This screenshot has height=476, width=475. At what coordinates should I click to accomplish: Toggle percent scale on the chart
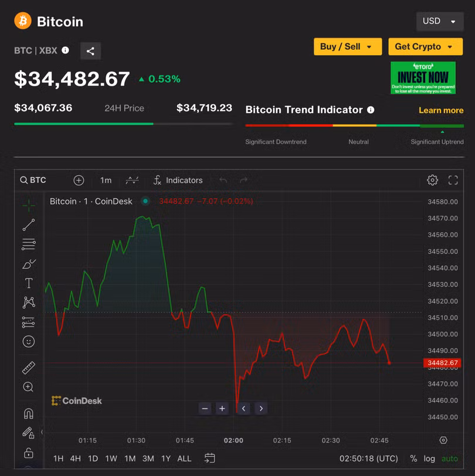coord(413,458)
